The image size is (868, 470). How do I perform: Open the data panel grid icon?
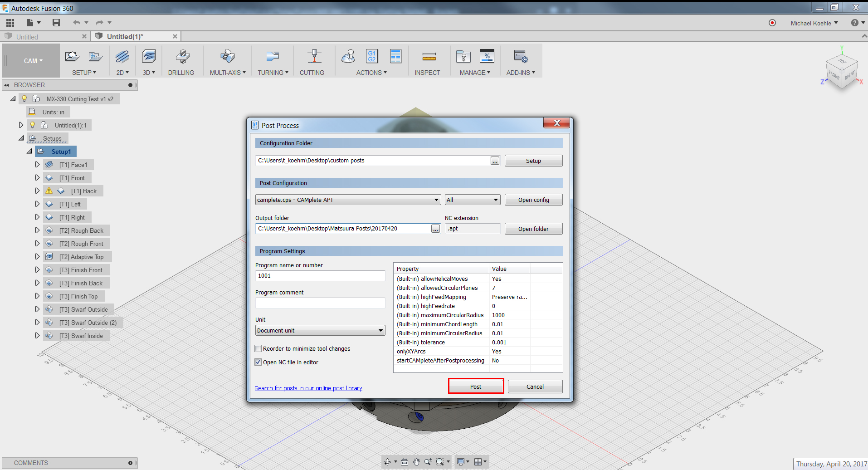click(10, 23)
